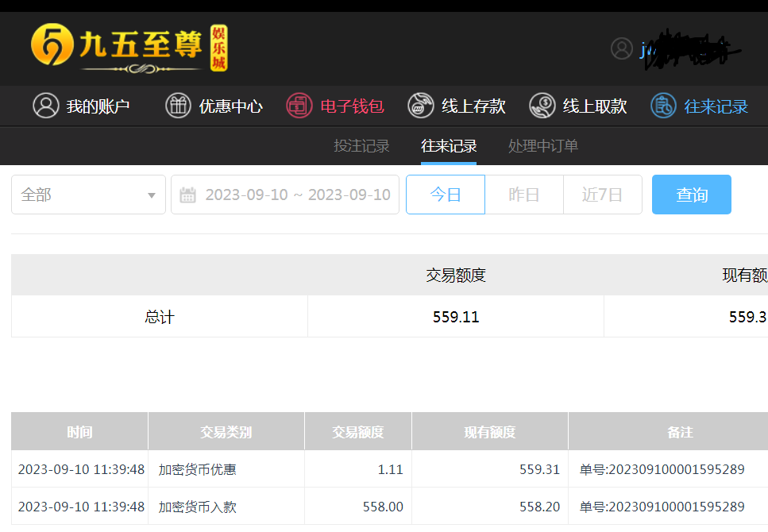
Task: Click the 电子钱包 wallet icon
Action: [299, 106]
